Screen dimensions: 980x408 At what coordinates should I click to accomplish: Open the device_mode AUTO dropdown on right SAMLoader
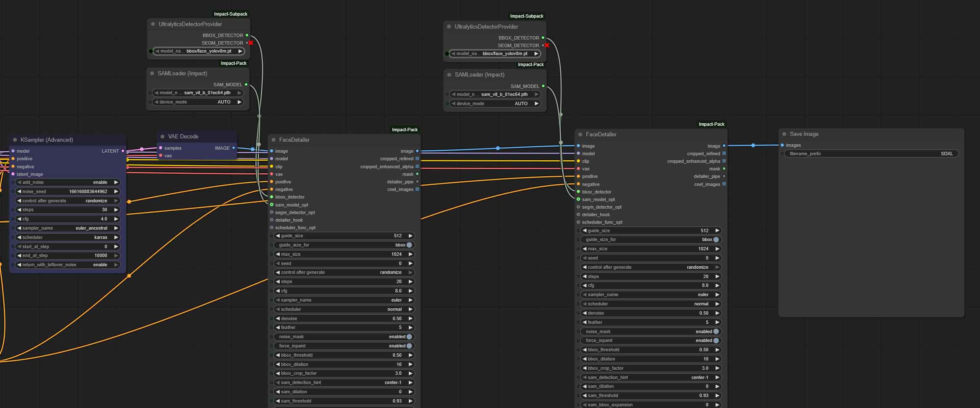[495, 103]
